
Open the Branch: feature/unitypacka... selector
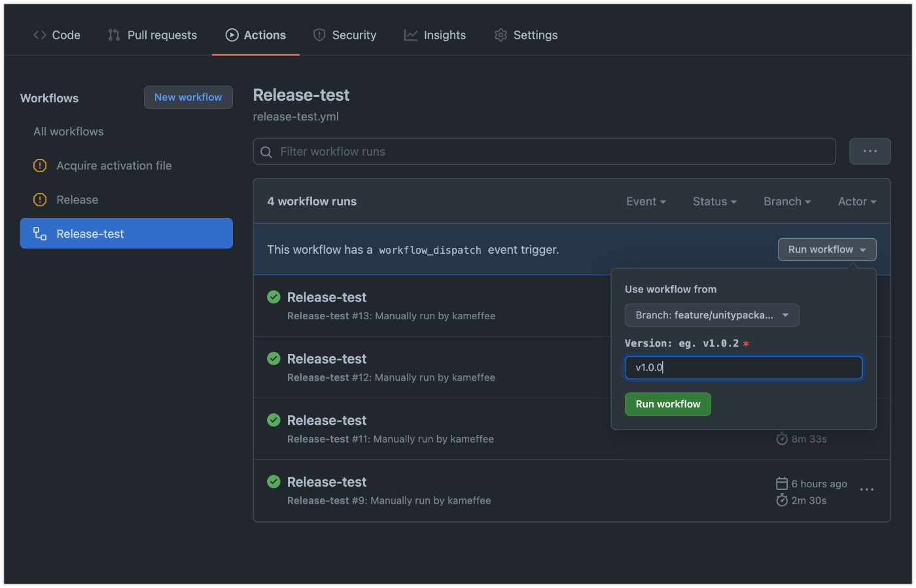(712, 315)
